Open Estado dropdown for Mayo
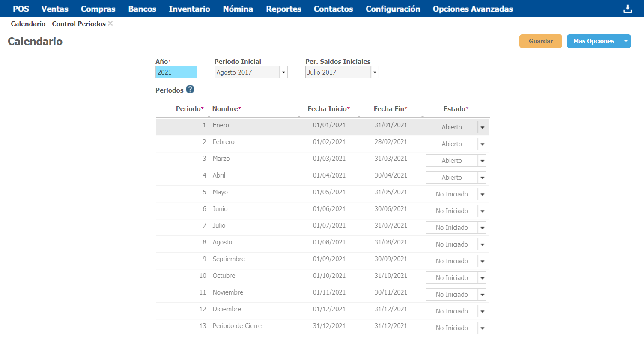644x337 pixels. (x=482, y=194)
